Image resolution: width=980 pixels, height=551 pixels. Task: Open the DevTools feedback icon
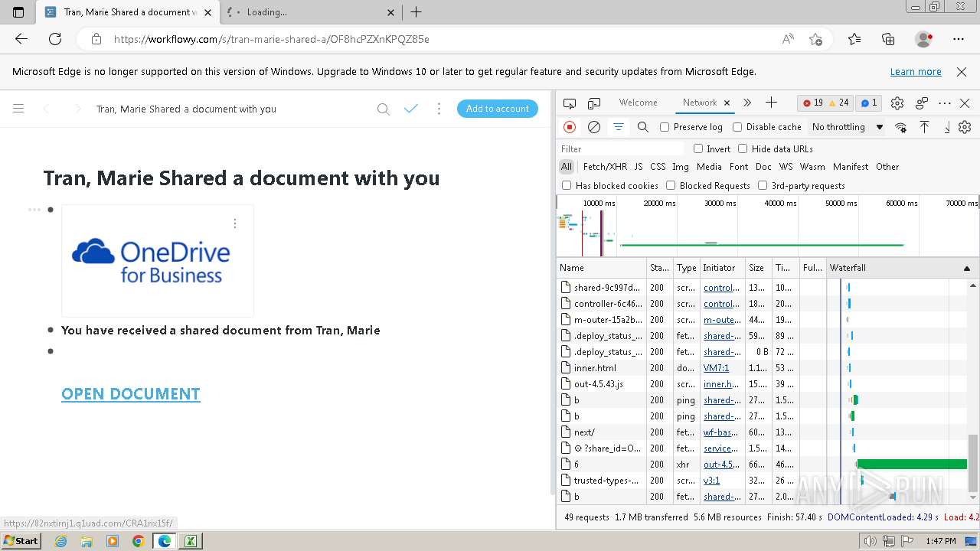[922, 103]
